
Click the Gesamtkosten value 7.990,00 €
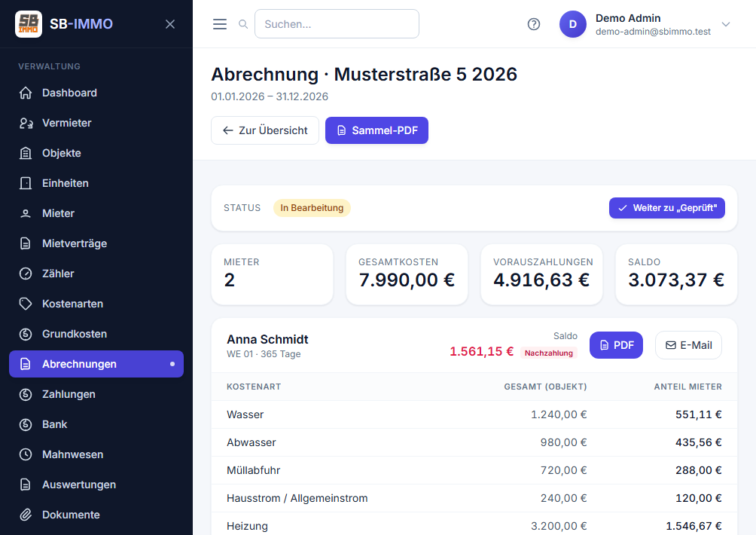coord(407,280)
